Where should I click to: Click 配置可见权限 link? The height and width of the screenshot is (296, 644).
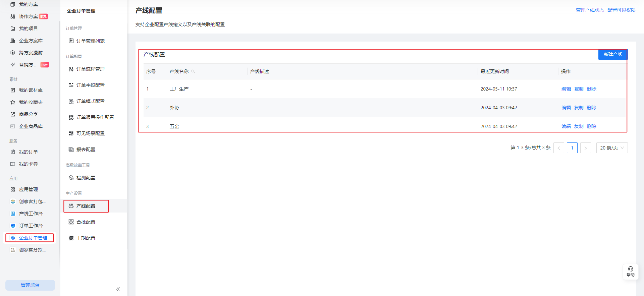[621, 10]
